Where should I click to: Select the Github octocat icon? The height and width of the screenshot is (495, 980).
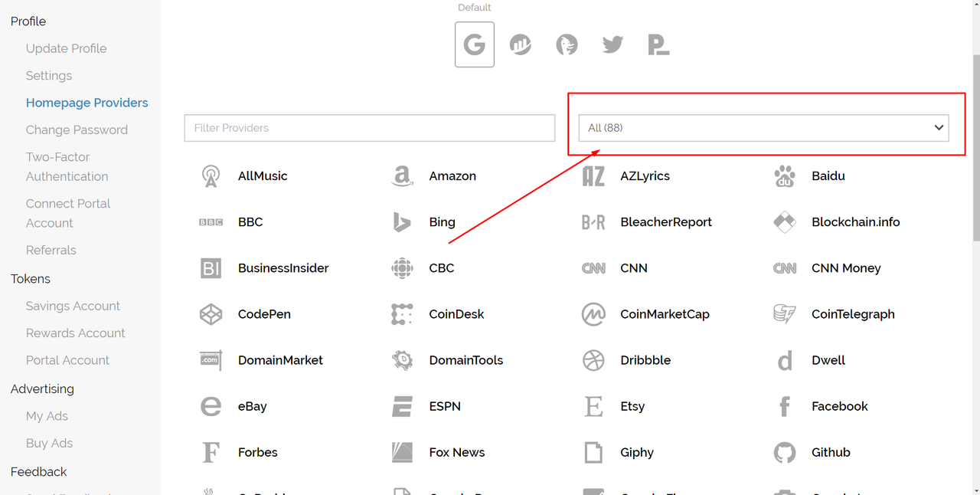785,452
